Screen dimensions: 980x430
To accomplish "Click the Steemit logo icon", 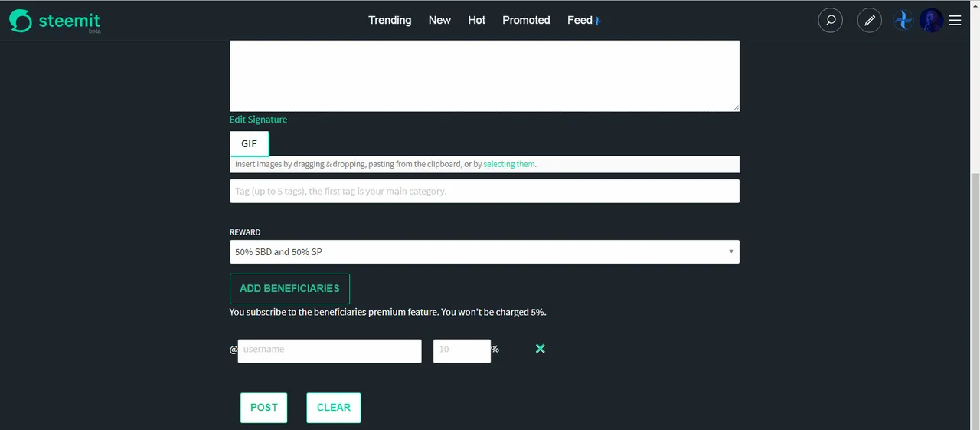I will pyautogui.click(x=21, y=21).
